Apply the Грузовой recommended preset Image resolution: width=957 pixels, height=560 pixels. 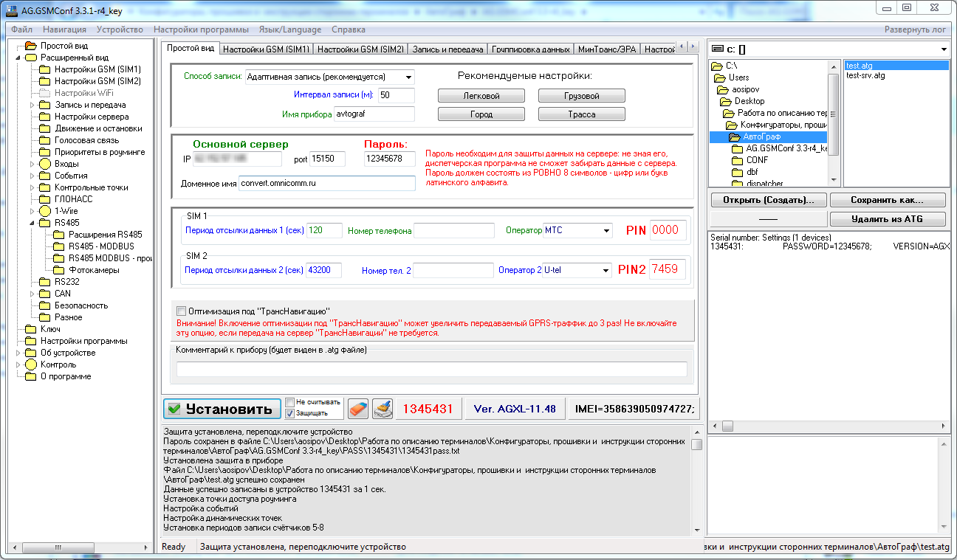tap(582, 96)
